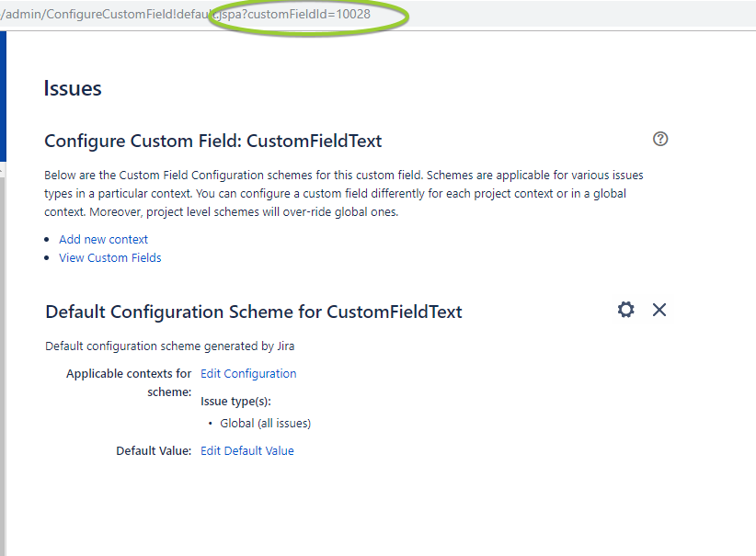The image size is (756, 556).
Task: Click the Configure Custom Field: CustomFieldText heading
Action: click(212, 141)
